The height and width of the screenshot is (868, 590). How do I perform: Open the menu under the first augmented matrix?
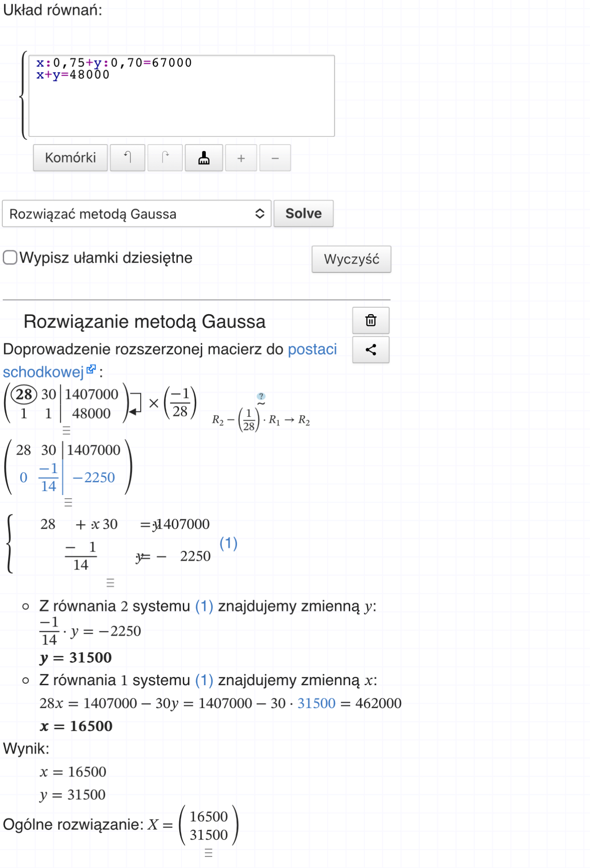point(67,430)
